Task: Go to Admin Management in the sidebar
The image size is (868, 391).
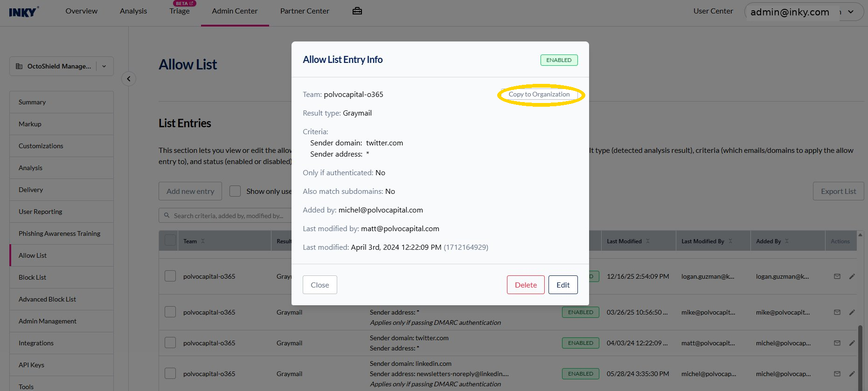Action: coord(62,321)
